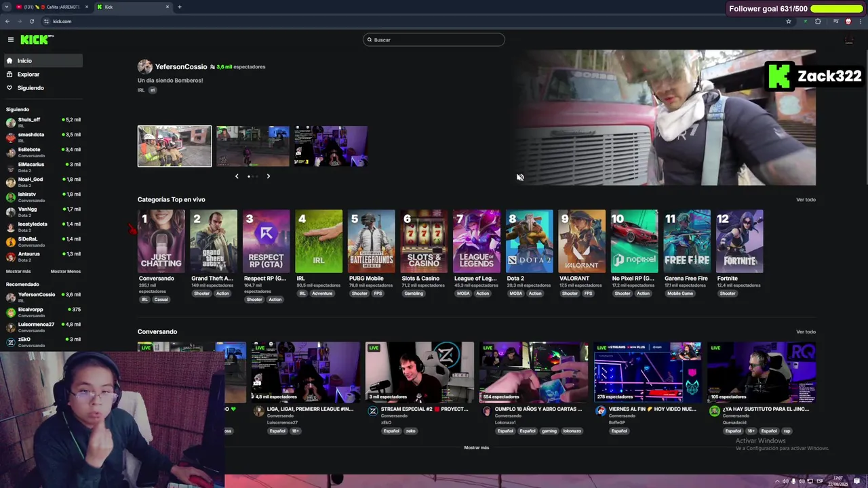Open Luisormenoza27 in Recomendado list
Image resolution: width=868 pixels, height=488 pixels.
pos(43,327)
